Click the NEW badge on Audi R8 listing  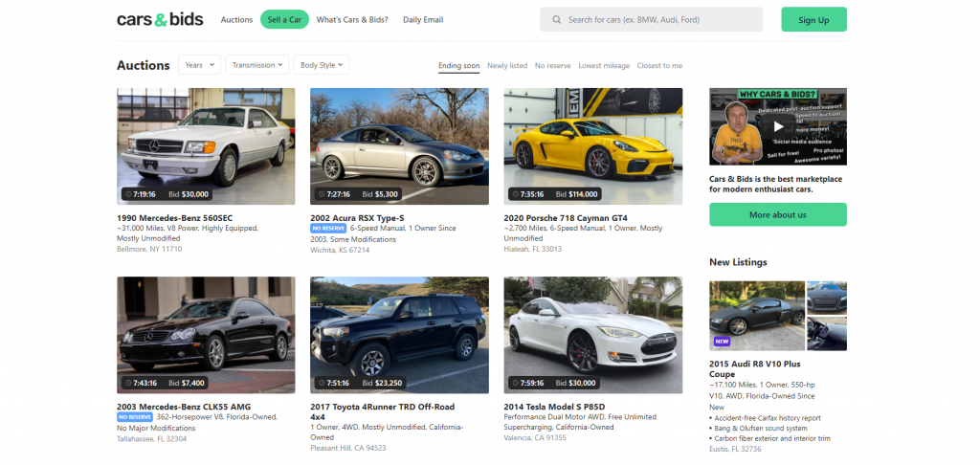click(722, 342)
